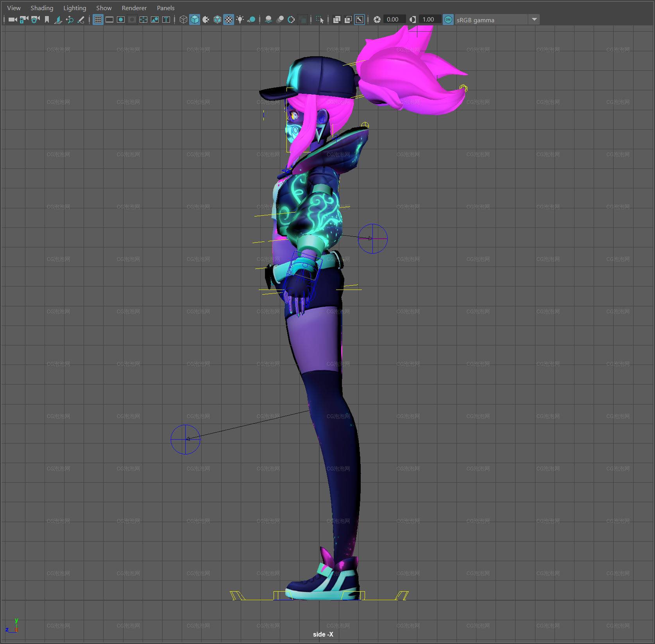This screenshot has width=655, height=644.
Task: Click the viewport axis indicator
Action: click(x=12, y=626)
